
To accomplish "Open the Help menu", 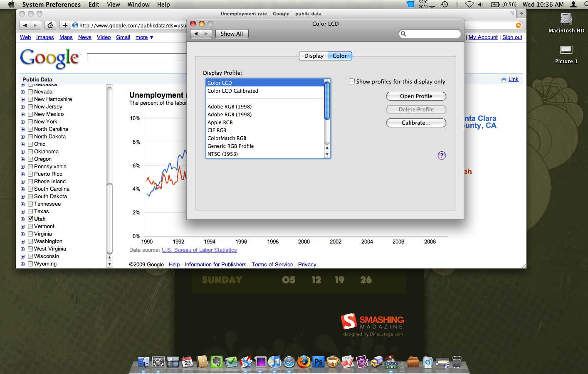I will (x=163, y=5).
